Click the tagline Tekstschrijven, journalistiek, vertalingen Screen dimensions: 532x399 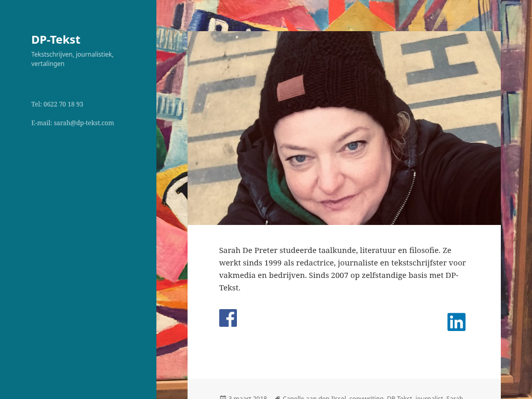coord(72,59)
